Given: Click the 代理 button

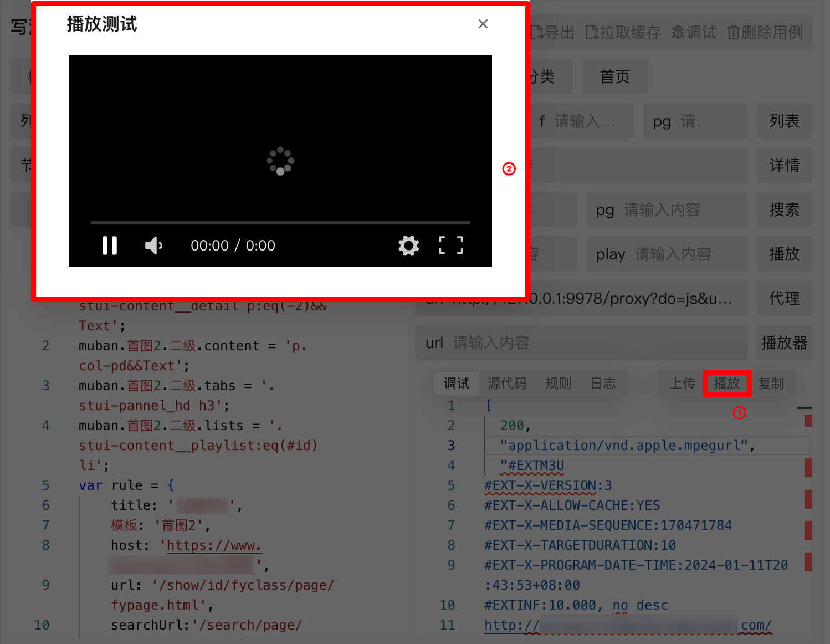Looking at the screenshot, I should [785, 298].
